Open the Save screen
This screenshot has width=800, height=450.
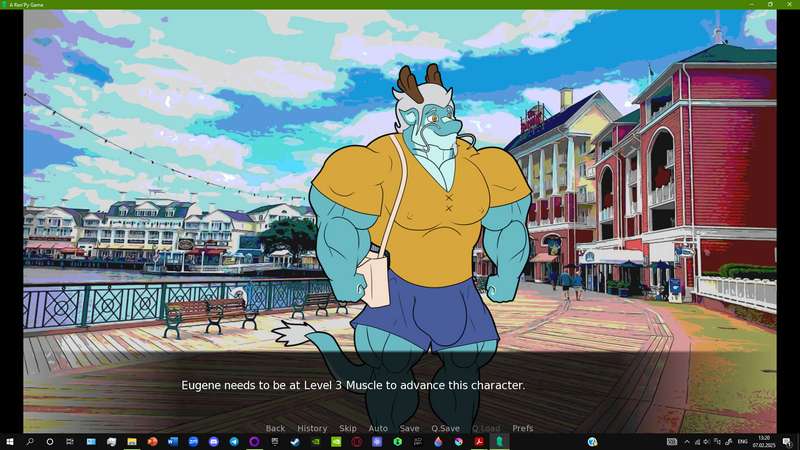click(x=409, y=428)
